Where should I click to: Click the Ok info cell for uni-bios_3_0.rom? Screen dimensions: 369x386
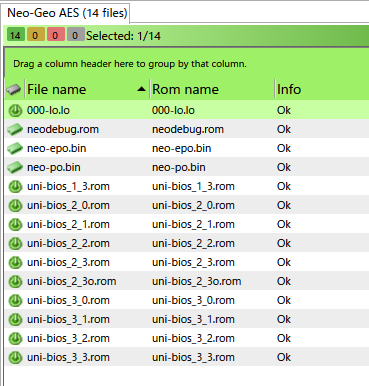(284, 300)
